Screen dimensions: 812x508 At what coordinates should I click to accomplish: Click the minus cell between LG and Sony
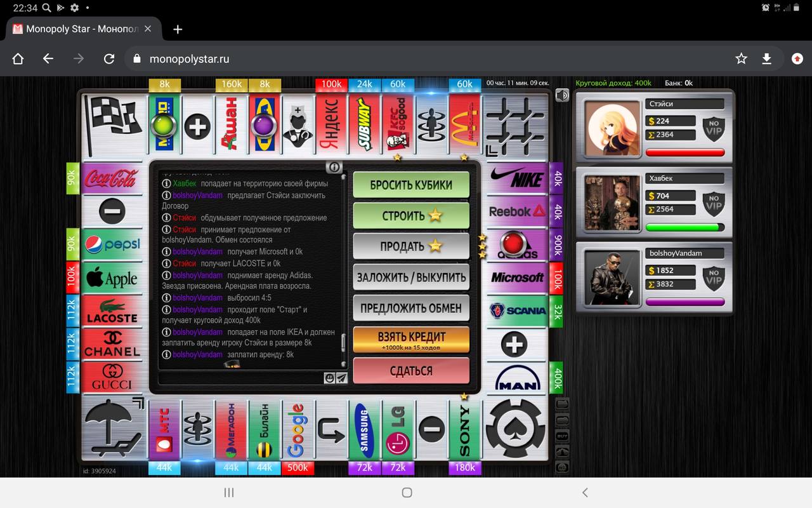[x=431, y=429]
